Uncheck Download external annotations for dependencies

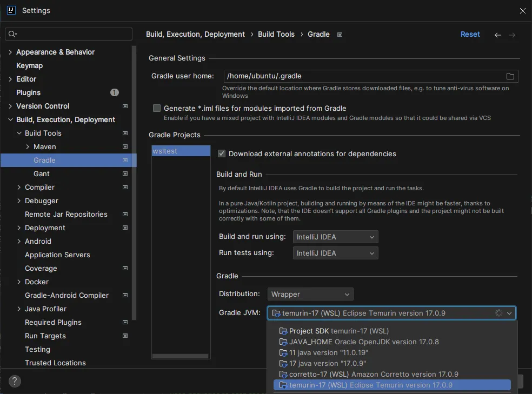tap(221, 153)
